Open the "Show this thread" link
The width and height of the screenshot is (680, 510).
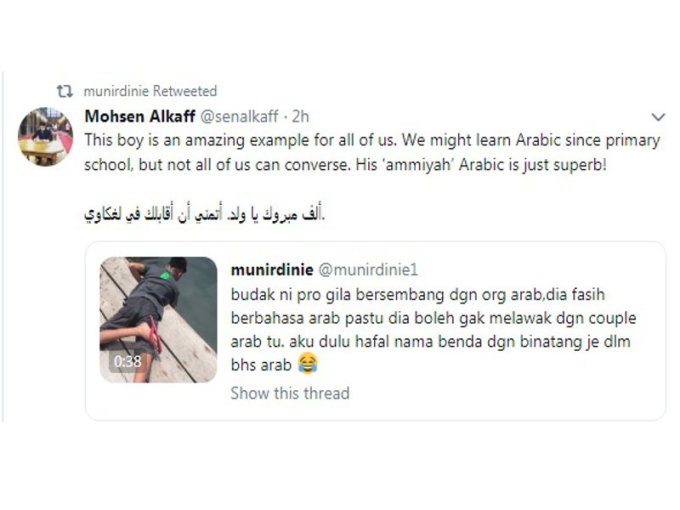click(290, 393)
